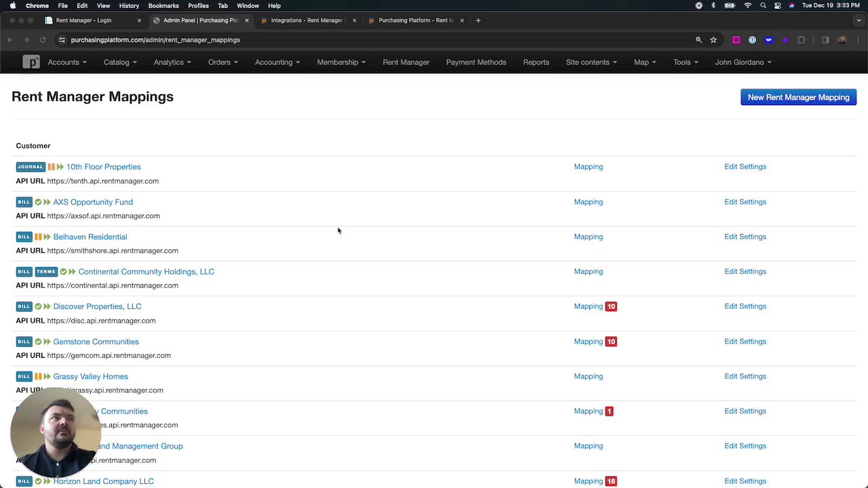Click the fast-forward icon beside Grassy Valley Homes
Image resolution: width=868 pixels, height=488 pixels.
tap(47, 376)
